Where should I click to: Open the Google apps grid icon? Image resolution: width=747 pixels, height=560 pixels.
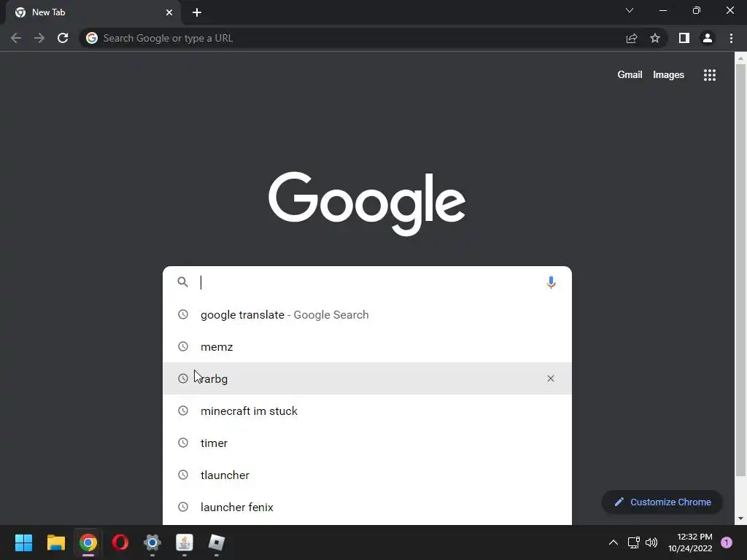coord(710,75)
